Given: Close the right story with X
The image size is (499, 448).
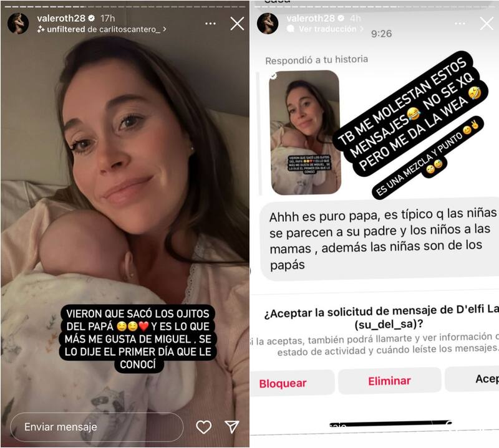Looking at the screenshot, I should click(487, 24).
